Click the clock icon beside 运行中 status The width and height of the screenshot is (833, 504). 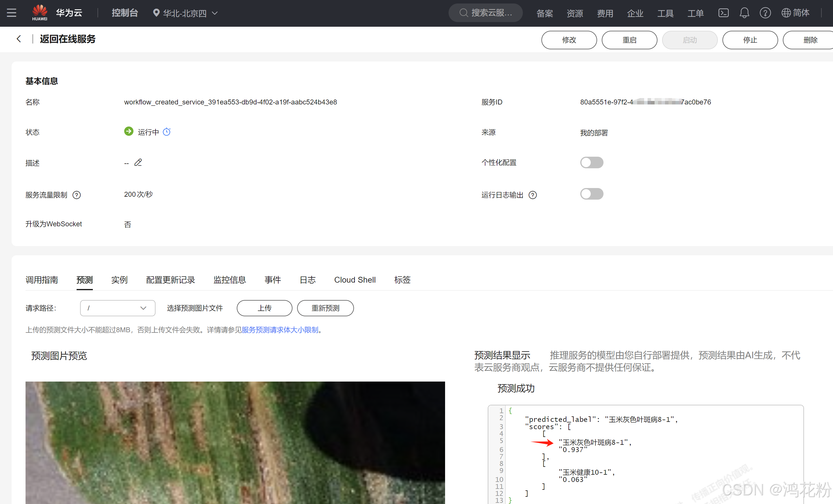tap(167, 132)
